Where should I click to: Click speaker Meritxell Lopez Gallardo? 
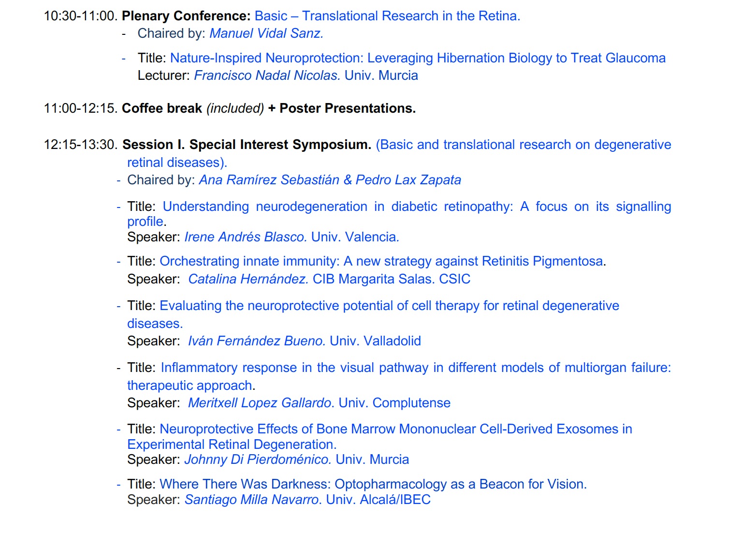[x=260, y=403]
